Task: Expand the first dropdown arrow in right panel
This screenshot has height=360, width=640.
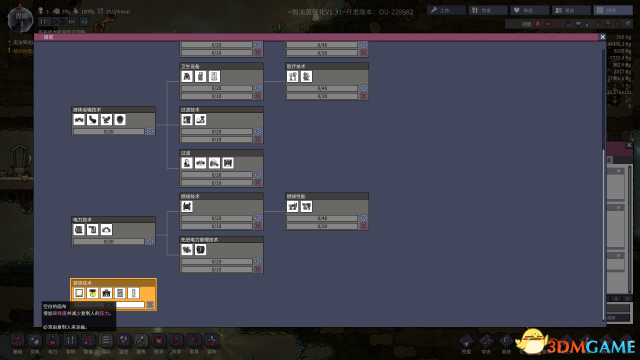Action: 618,171
